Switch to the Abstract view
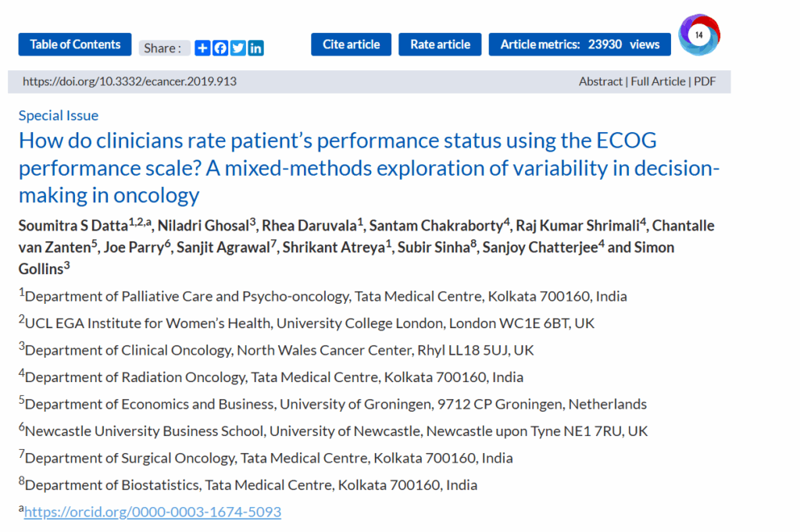800x532 pixels. coord(601,81)
